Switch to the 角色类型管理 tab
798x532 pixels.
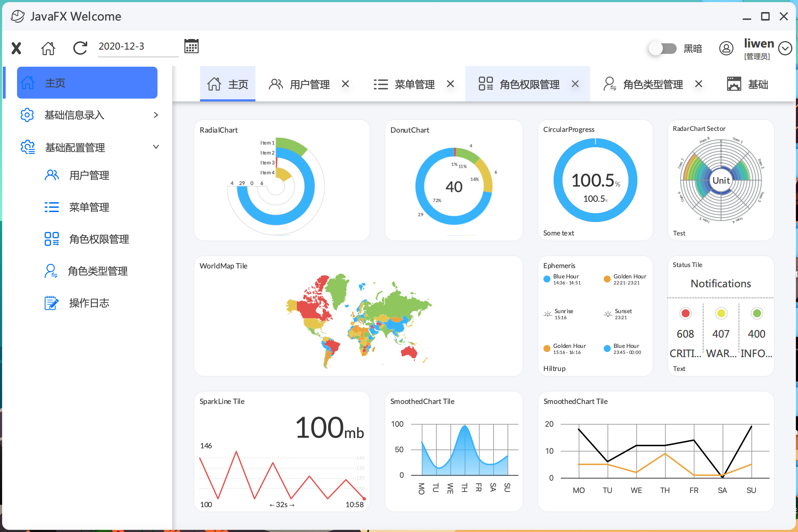coord(653,84)
